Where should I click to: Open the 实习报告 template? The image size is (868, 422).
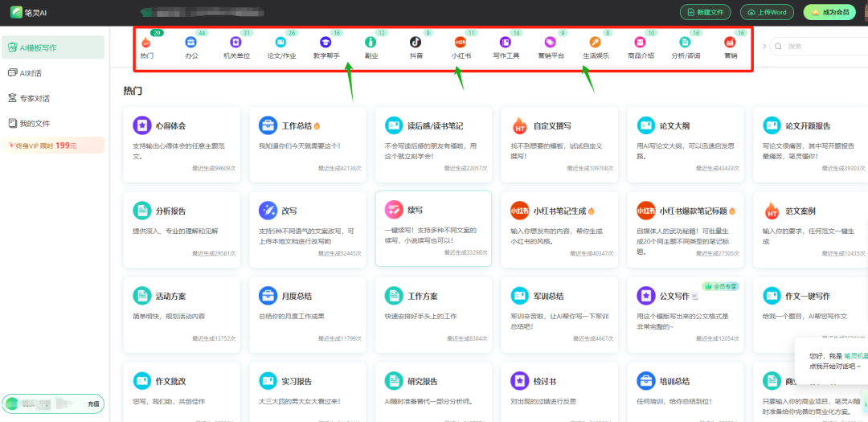point(307,392)
